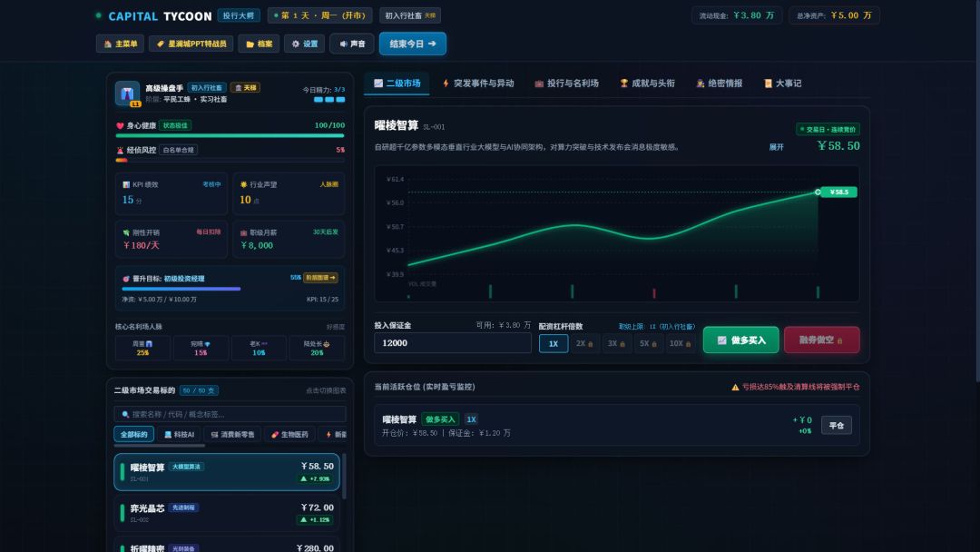Open 设置 gear settings
980x552 pixels.
point(304,44)
